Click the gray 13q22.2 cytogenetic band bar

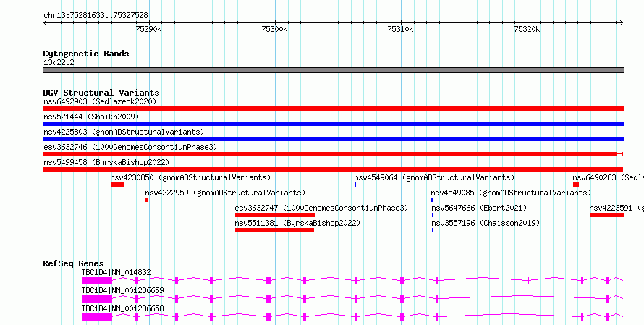(333, 70)
